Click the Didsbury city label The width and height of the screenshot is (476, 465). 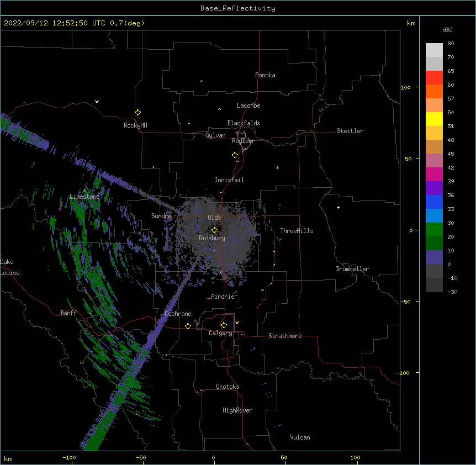(x=212, y=238)
